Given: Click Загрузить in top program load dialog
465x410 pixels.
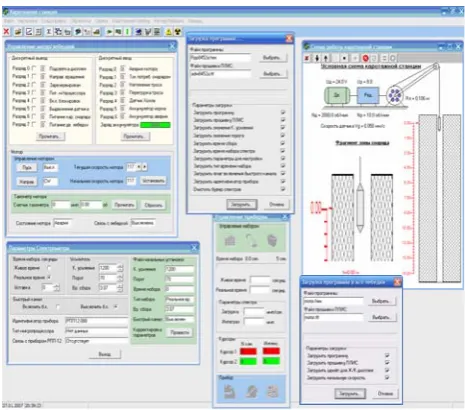Looking at the screenshot, I should click(242, 204).
